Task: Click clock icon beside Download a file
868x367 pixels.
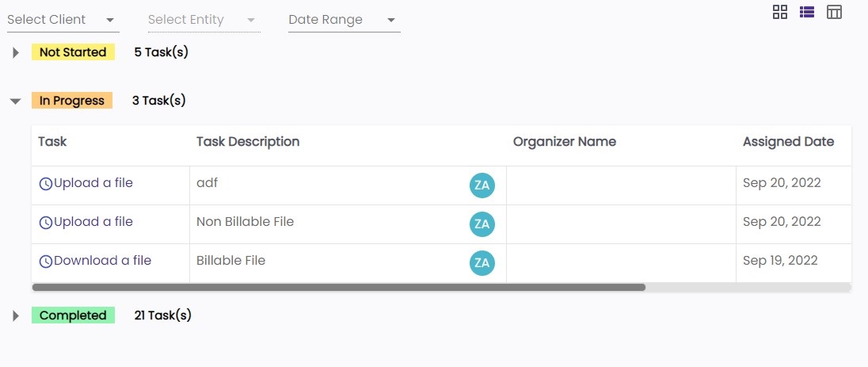Action: tap(46, 262)
